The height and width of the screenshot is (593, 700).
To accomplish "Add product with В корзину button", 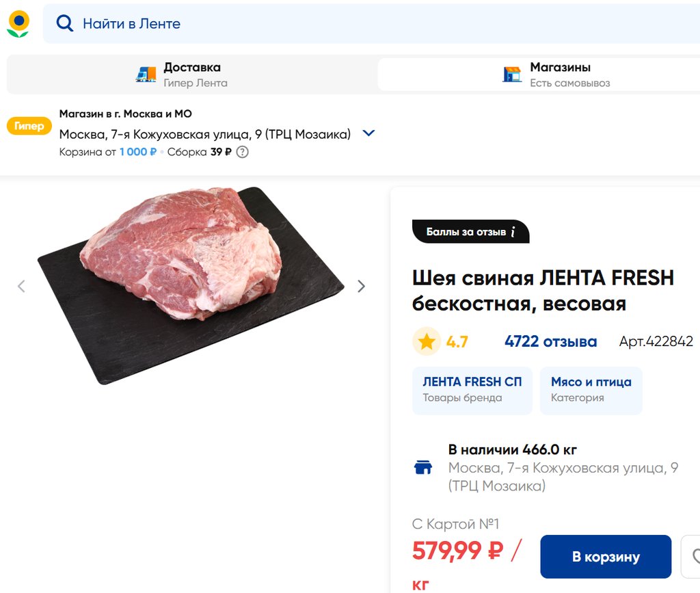I will coord(606,557).
